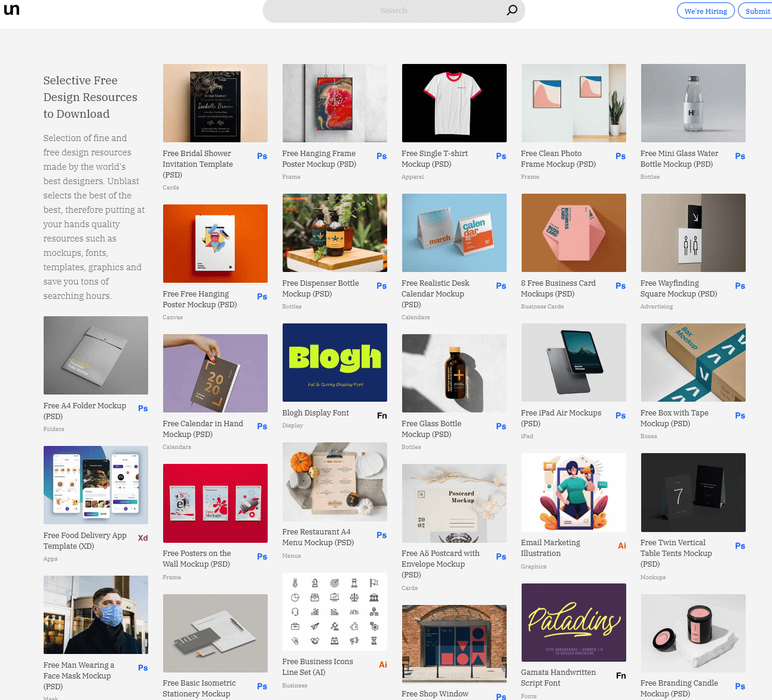Open the Blogh font preview thumbnail
Image resolution: width=772 pixels, height=700 pixels.
335,362
